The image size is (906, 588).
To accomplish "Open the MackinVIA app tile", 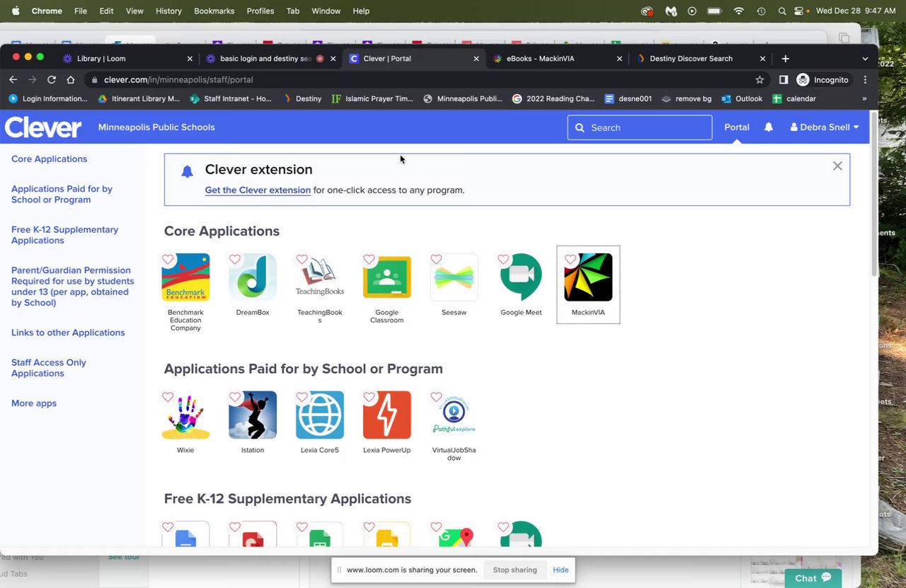I will pyautogui.click(x=588, y=284).
